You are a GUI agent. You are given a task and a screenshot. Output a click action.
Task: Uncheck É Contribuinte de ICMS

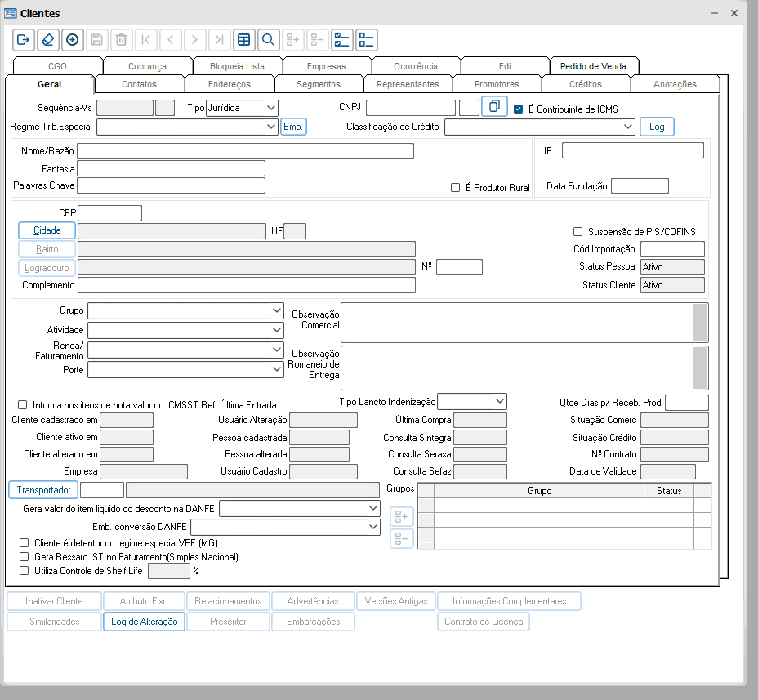pos(518,109)
